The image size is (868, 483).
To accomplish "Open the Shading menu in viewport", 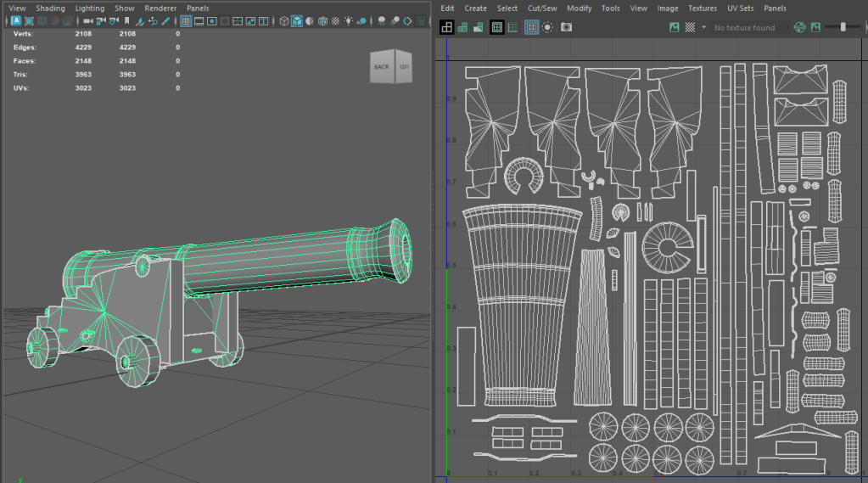I will coord(50,8).
